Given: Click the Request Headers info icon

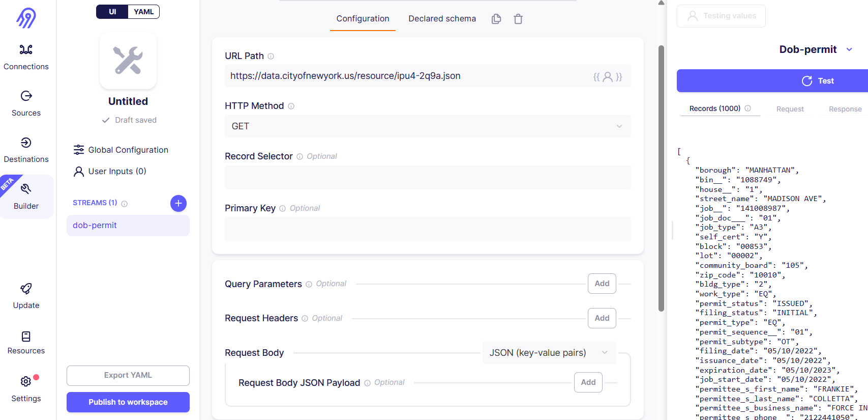Looking at the screenshot, I should point(305,319).
